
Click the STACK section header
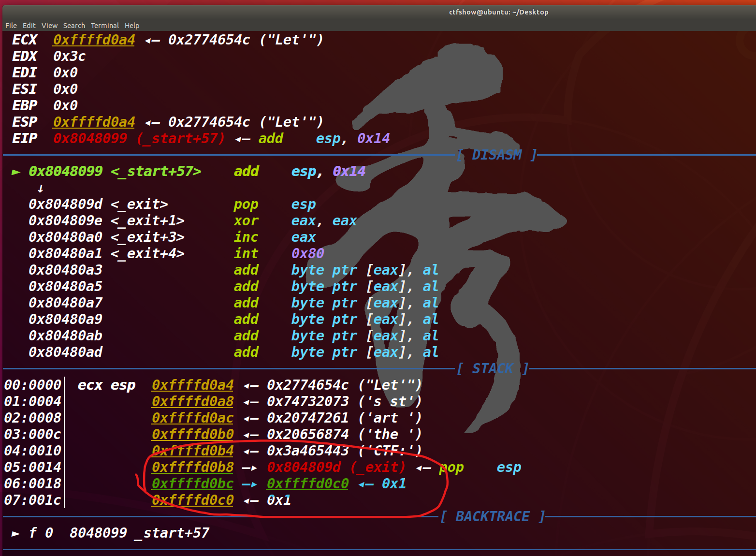[493, 368]
